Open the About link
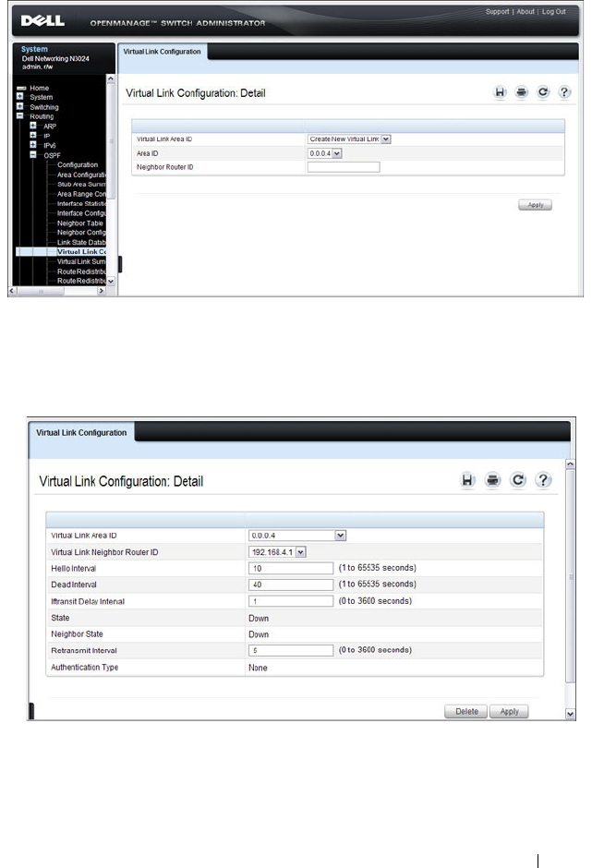This screenshot has width=592, height=868. click(x=526, y=12)
